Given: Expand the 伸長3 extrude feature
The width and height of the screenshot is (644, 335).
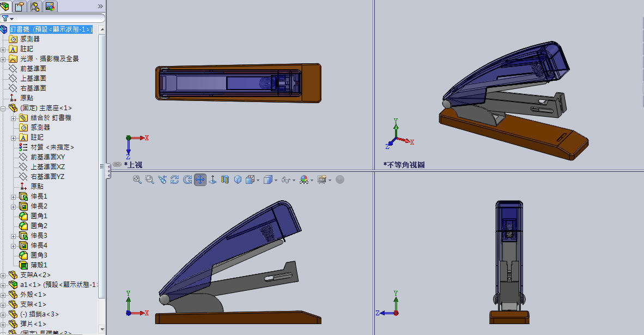Looking at the screenshot, I should tap(14, 237).
